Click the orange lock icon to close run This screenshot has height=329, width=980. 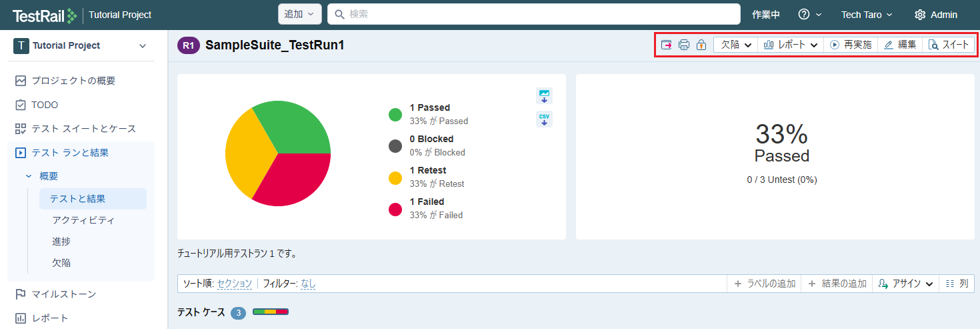pos(701,45)
